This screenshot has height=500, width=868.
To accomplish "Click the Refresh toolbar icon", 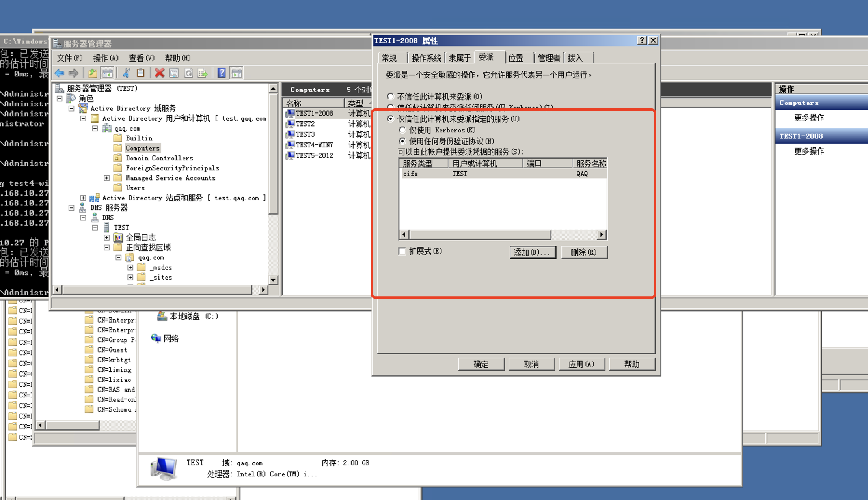I will point(188,73).
